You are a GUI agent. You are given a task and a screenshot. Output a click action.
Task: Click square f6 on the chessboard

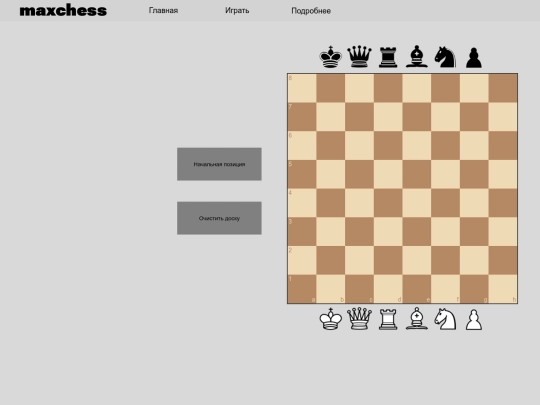(x=446, y=145)
